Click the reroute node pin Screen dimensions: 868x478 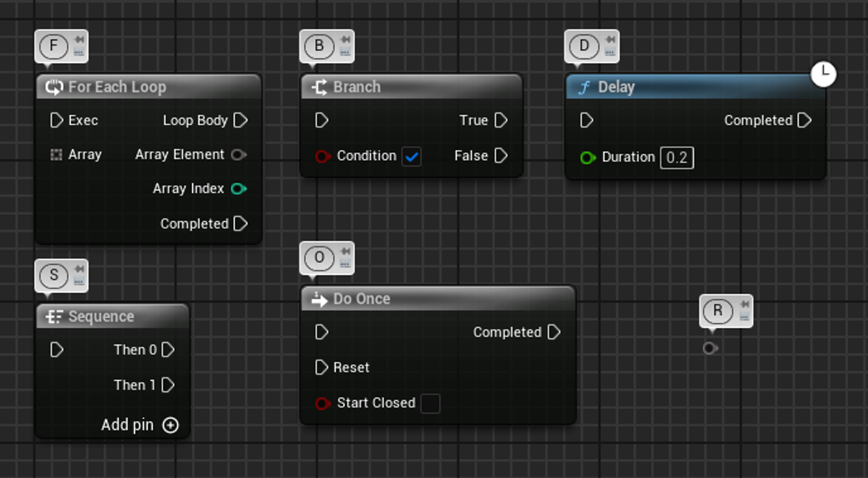click(x=710, y=348)
